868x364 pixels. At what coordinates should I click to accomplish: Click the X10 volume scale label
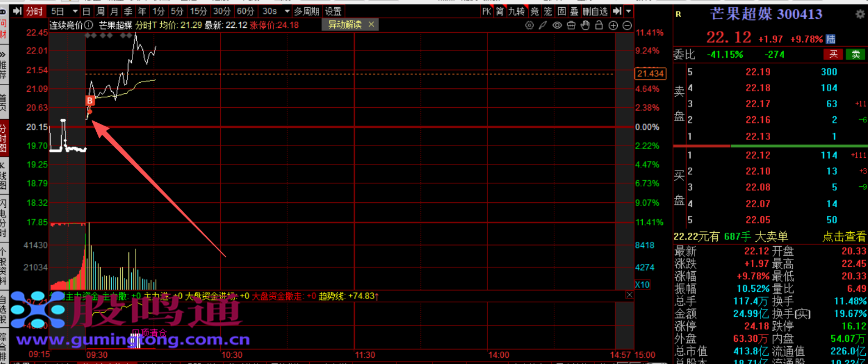click(x=642, y=285)
